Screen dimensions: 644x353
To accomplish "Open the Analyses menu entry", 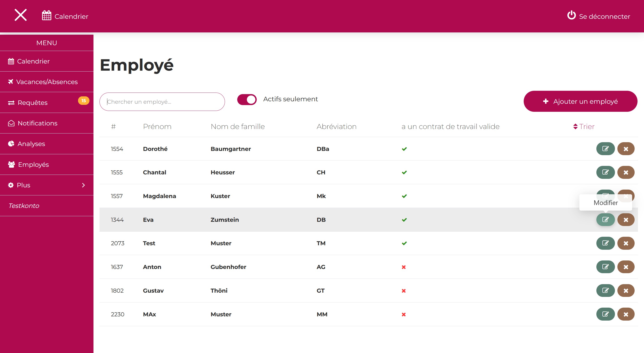I will [x=31, y=144].
